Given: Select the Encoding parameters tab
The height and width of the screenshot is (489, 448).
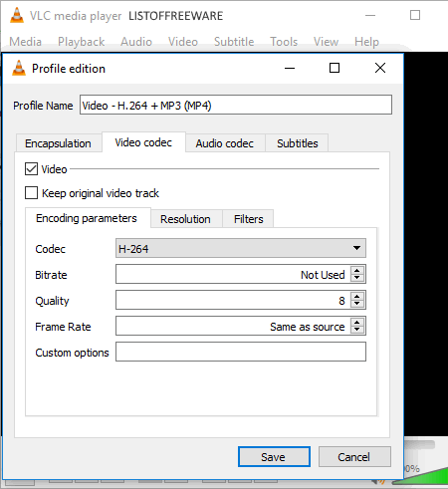Looking at the screenshot, I should pos(87,218).
